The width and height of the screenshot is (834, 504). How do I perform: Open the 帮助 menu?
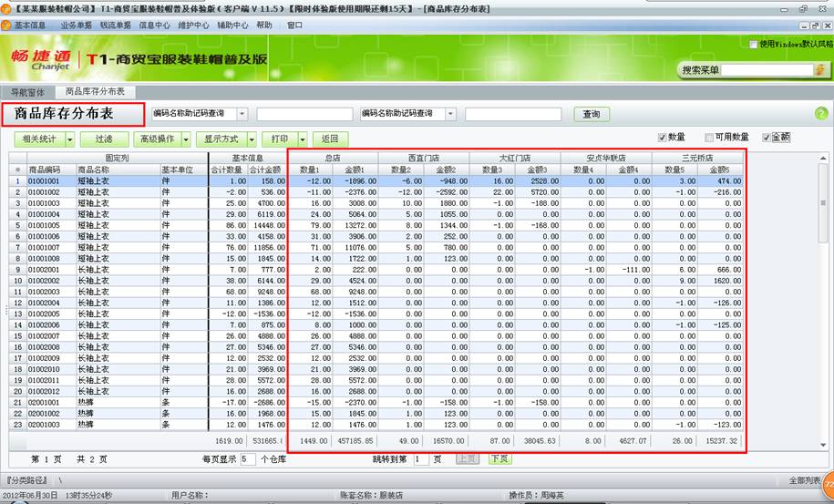point(264,25)
